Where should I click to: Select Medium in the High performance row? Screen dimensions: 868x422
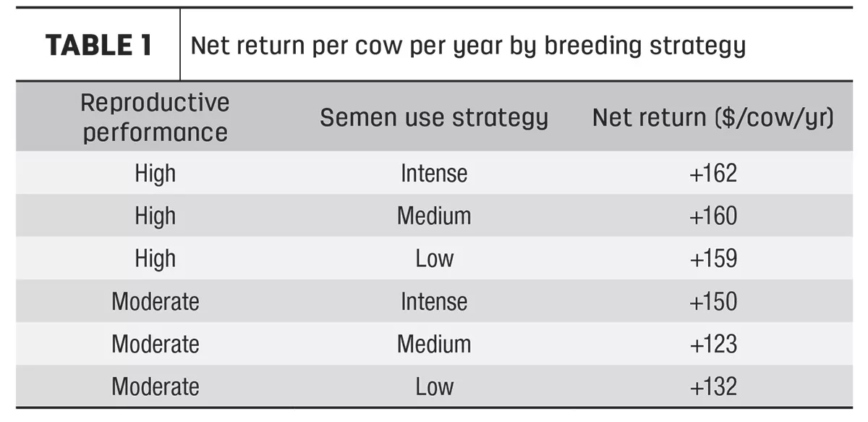coord(434,216)
